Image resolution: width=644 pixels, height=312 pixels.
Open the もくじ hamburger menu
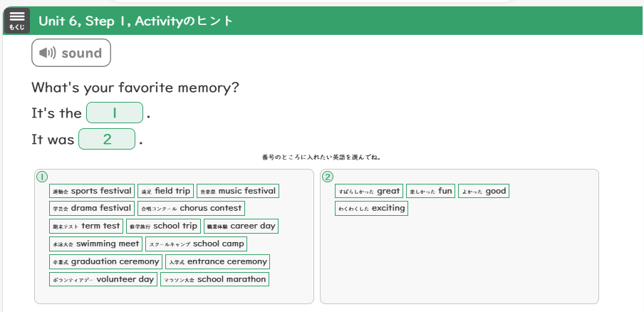(16, 20)
